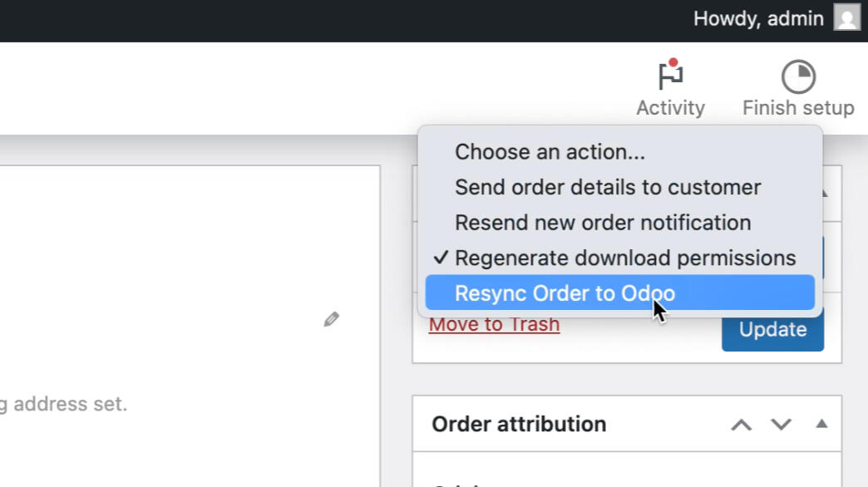
Task: Click the Move to Trash link
Action: [494, 324]
